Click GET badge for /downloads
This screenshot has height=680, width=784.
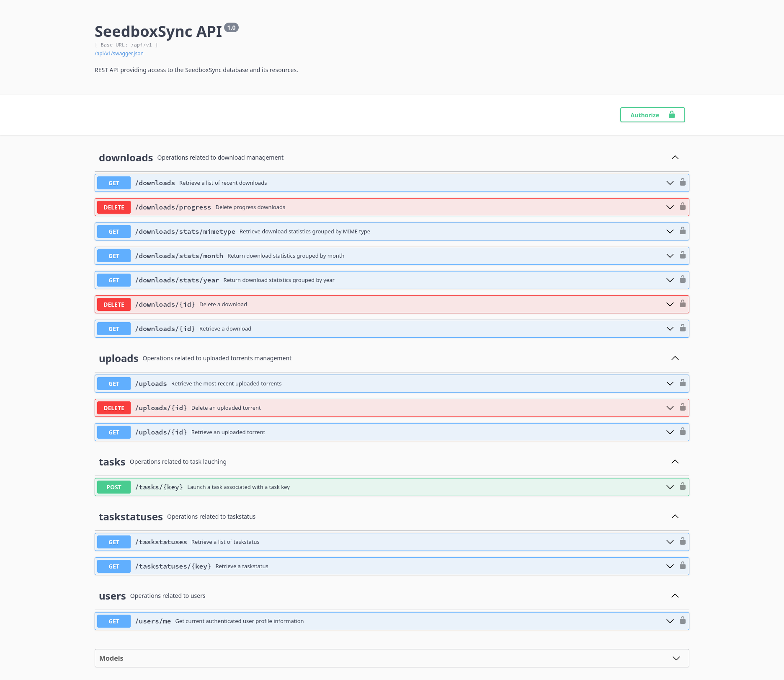[x=114, y=183]
